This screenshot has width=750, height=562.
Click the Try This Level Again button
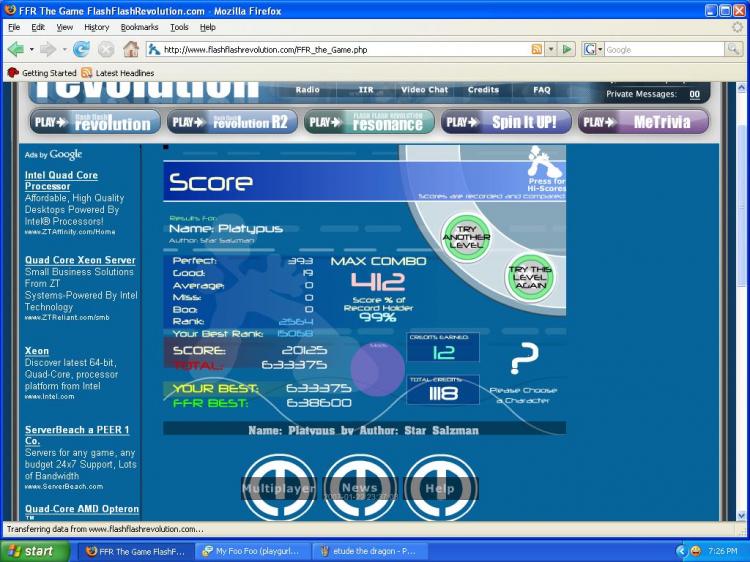point(529,277)
